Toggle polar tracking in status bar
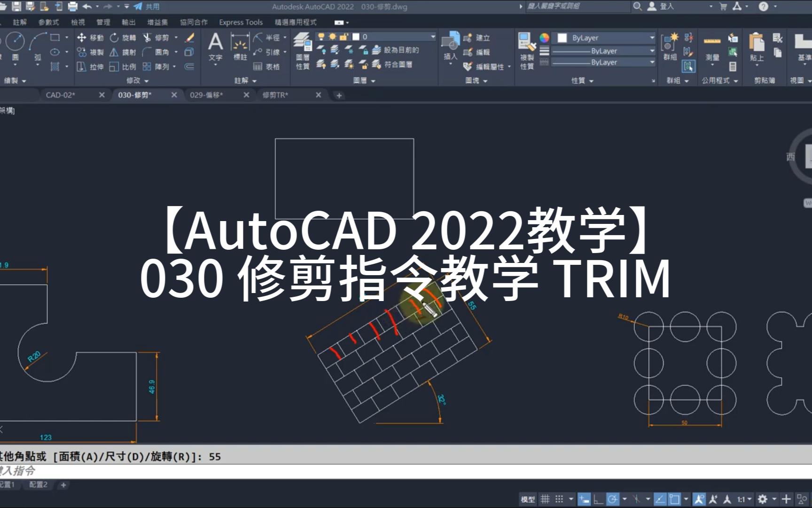812x508 pixels. tap(613, 499)
